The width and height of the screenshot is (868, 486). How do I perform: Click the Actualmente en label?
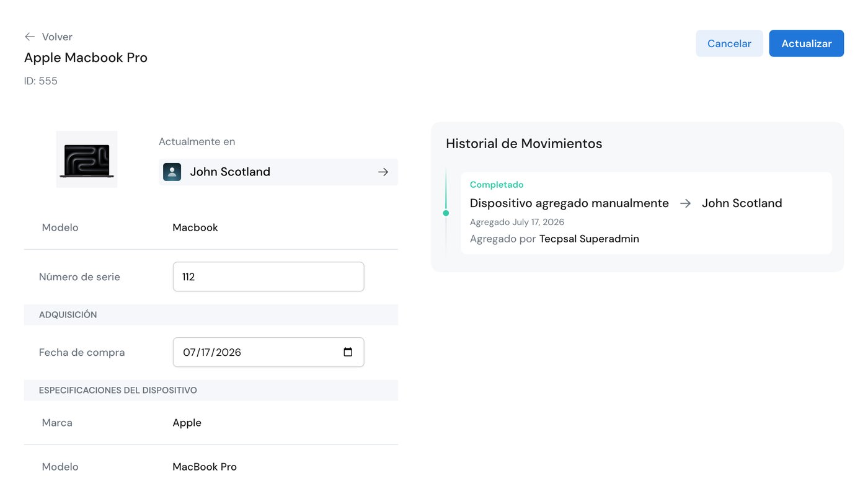click(197, 141)
